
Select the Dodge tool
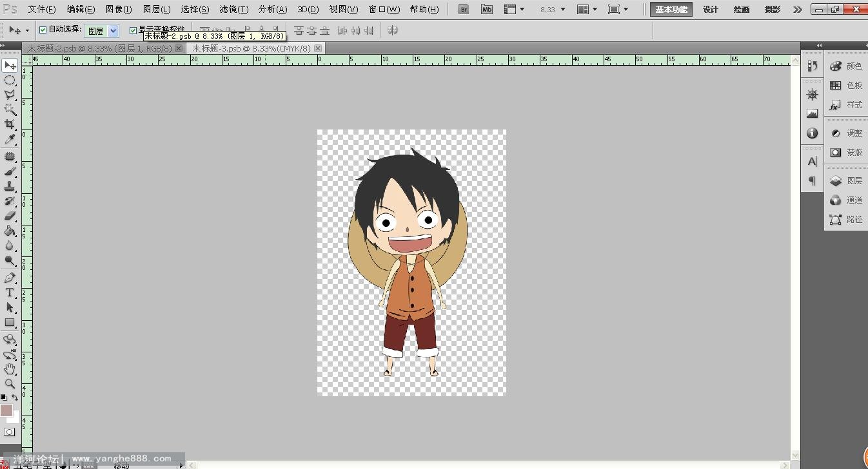(x=10, y=260)
